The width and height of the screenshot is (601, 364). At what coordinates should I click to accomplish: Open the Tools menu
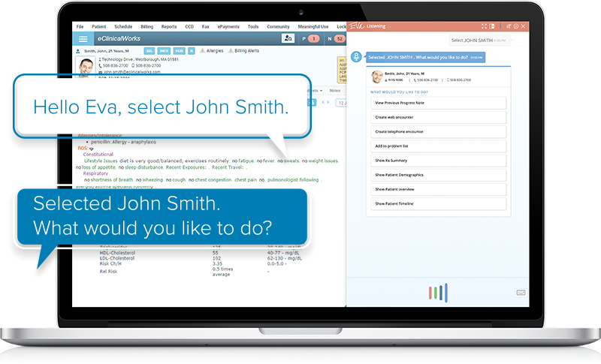pos(253,27)
